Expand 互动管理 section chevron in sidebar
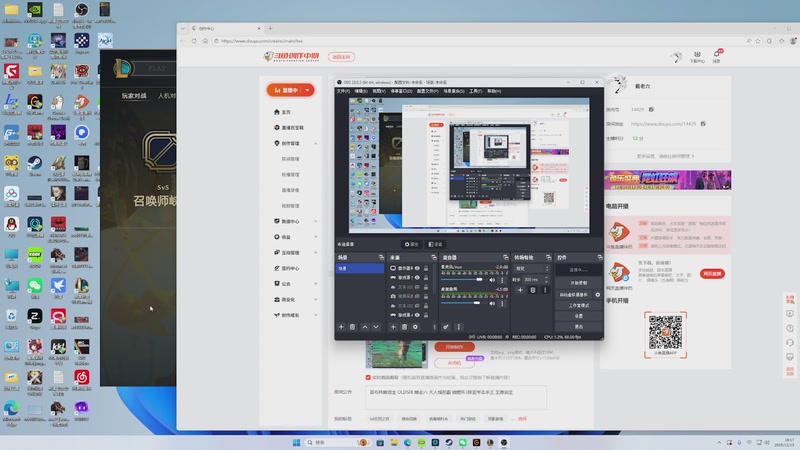 tap(316, 253)
